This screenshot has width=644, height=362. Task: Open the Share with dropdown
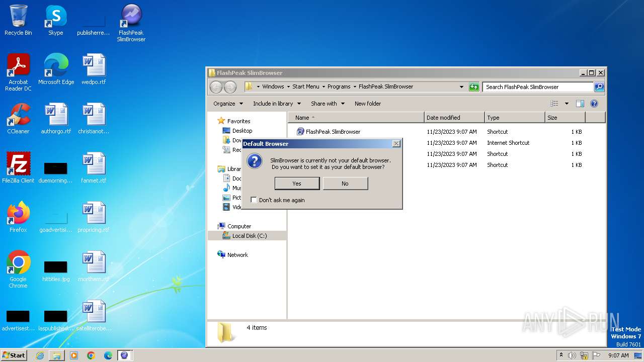click(328, 104)
